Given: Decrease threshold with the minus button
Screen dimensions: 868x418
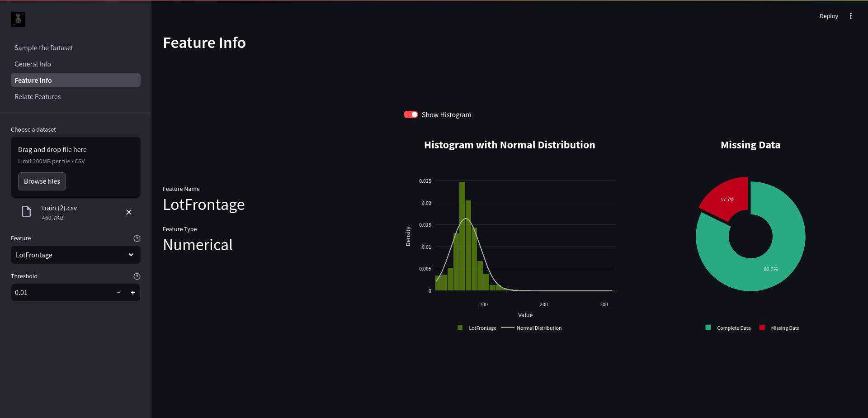Looking at the screenshot, I should click(x=118, y=293).
